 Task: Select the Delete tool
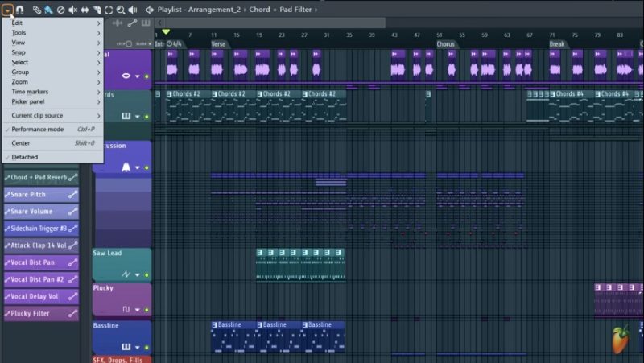(61, 10)
